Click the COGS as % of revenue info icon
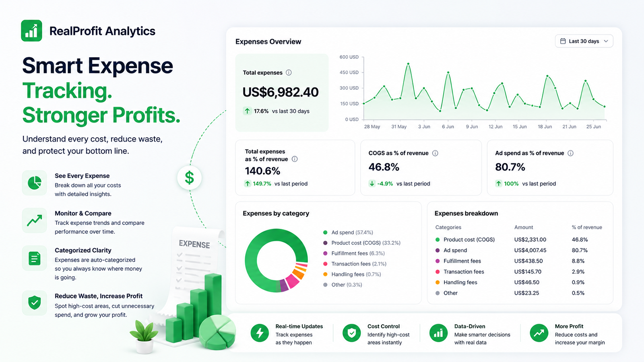Screen dimensions: 644x362 (x=435, y=153)
